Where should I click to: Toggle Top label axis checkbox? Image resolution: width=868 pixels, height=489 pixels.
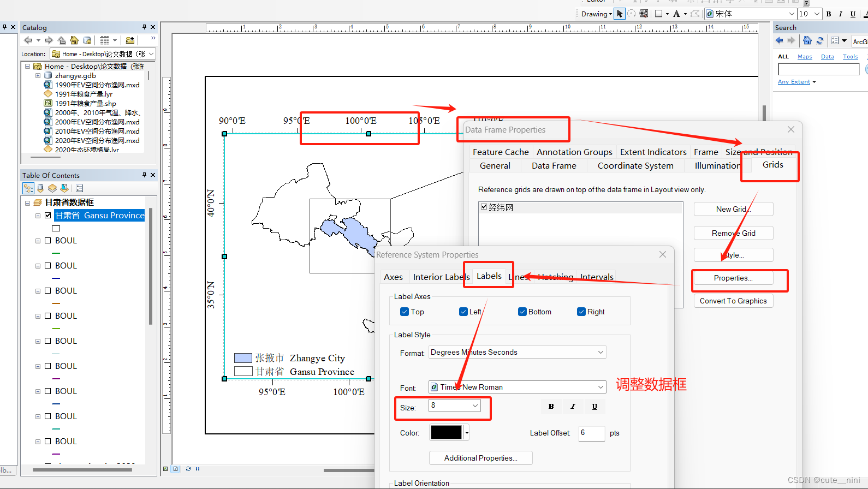[405, 312]
